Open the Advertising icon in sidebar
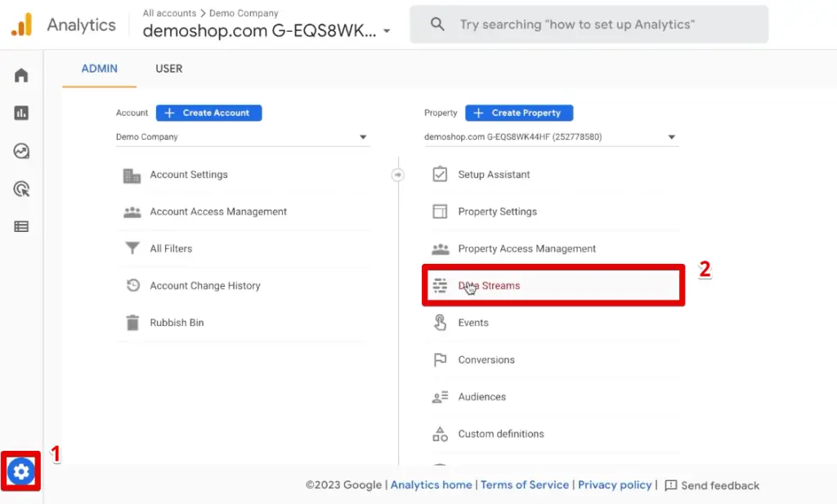 point(21,190)
